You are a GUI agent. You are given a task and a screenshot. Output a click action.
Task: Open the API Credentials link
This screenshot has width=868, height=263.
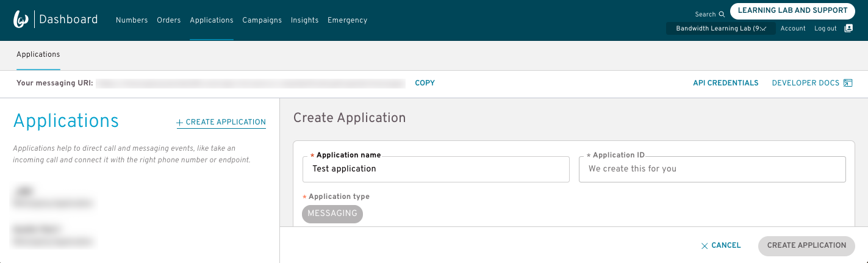pyautogui.click(x=726, y=83)
